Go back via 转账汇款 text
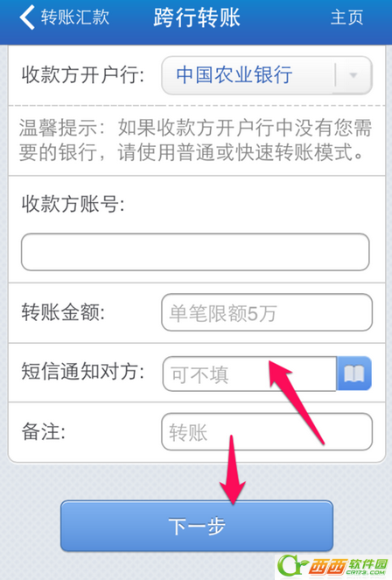 [x=75, y=17]
